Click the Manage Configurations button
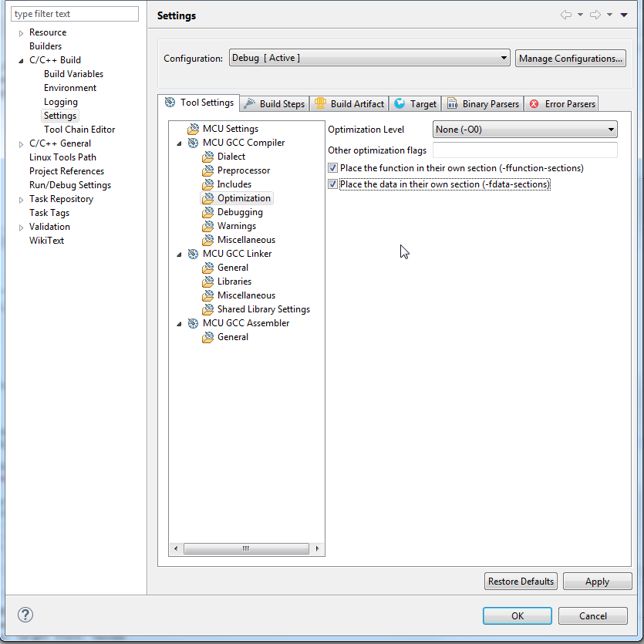This screenshot has height=644, width=644. coord(571,58)
